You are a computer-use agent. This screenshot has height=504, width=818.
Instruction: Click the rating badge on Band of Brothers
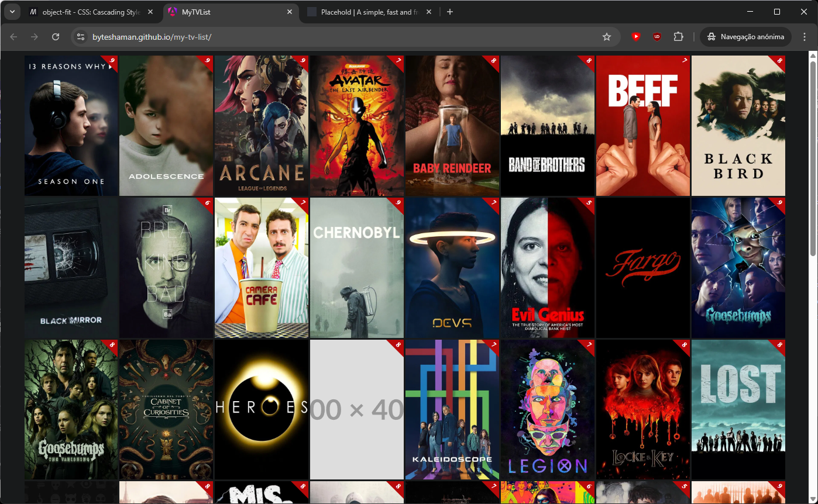point(589,61)
